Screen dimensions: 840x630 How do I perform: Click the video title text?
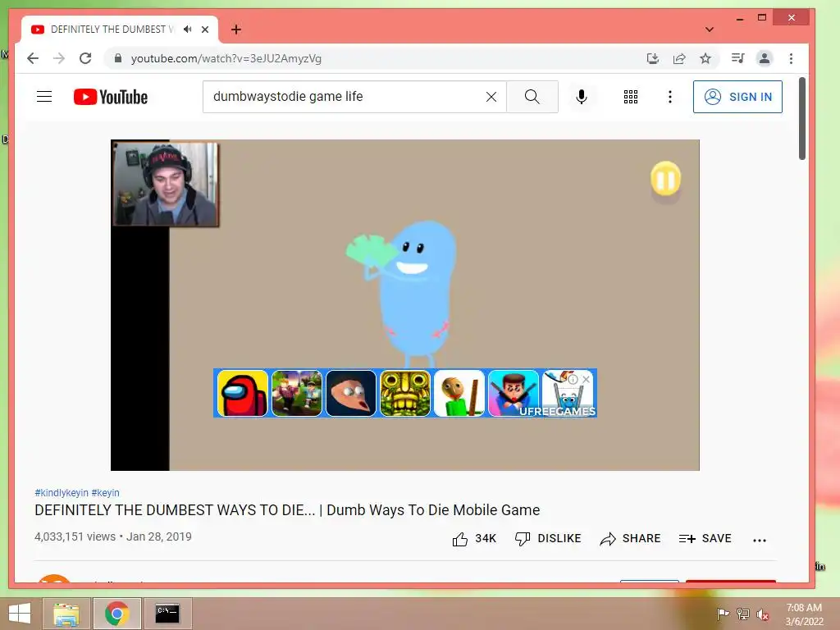point(287,510)
